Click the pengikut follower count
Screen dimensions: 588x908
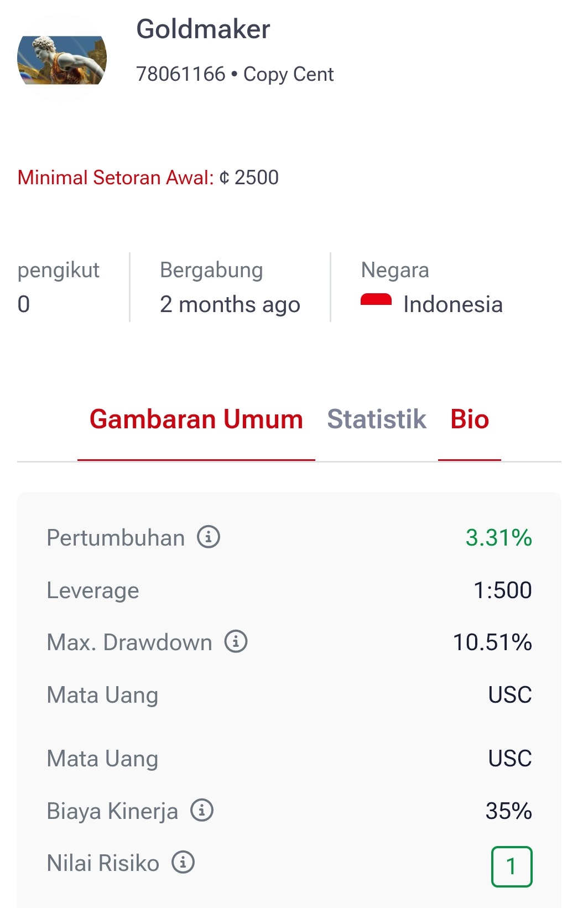[x=24, y=304]
